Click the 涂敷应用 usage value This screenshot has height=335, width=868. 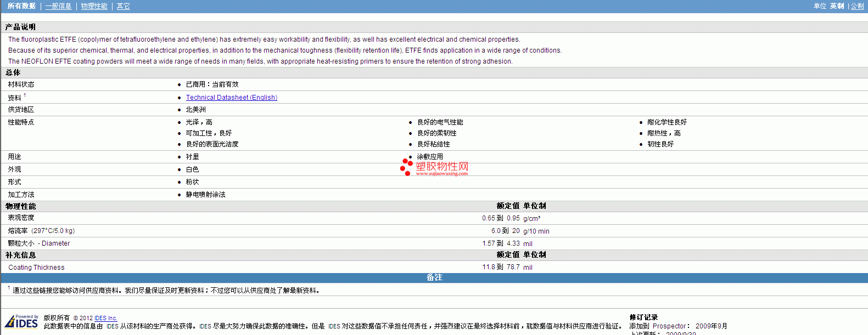pyautogui.click(x=430, y=157)
